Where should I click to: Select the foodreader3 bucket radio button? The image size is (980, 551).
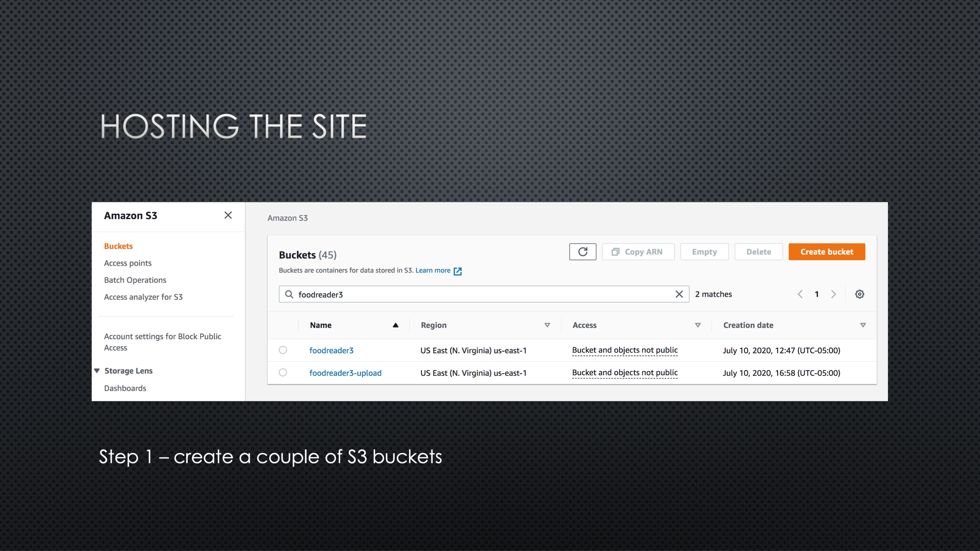pos(283,350)
